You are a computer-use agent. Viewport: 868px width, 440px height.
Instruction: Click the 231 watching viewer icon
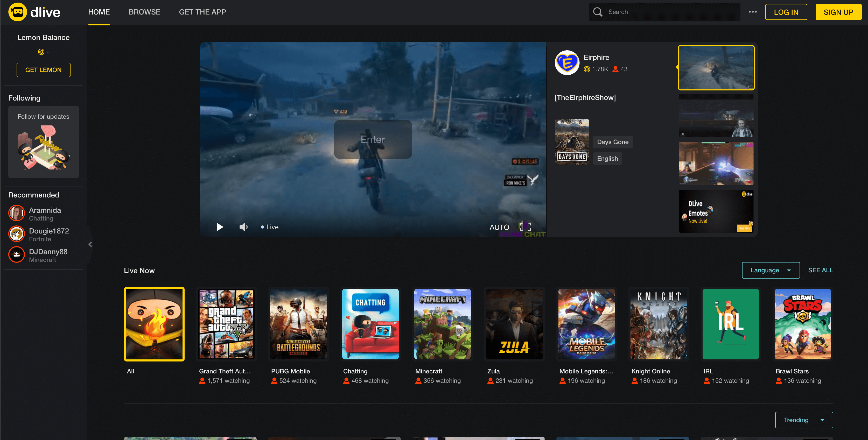pos(491,381)
